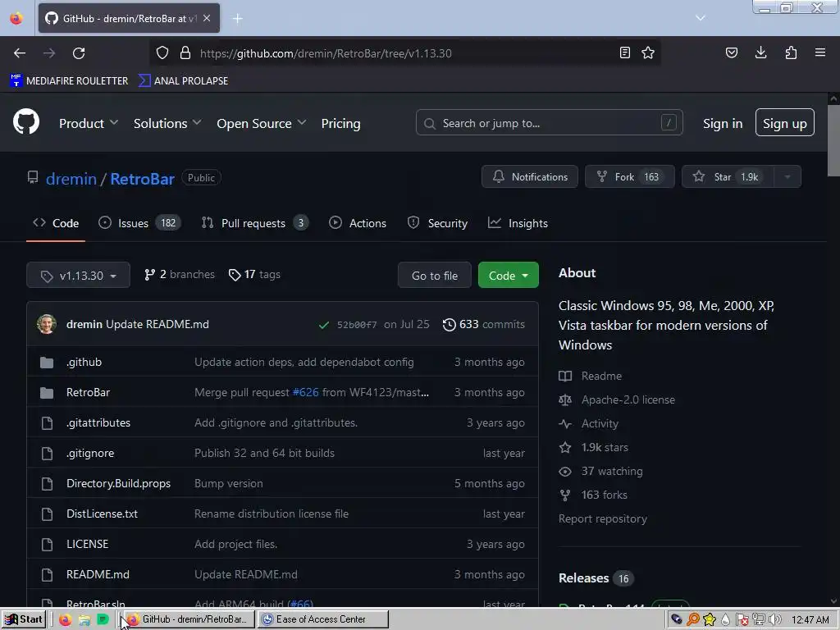Click Sign in
This screenshot has height=630, width=840.
pos(723,123)
